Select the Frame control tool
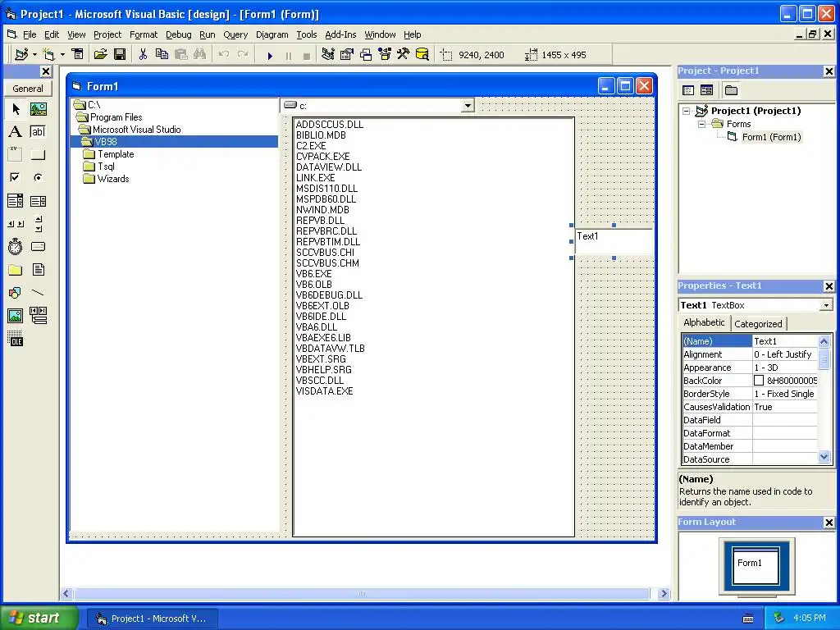The image size is (840, 630). (16, 155)
